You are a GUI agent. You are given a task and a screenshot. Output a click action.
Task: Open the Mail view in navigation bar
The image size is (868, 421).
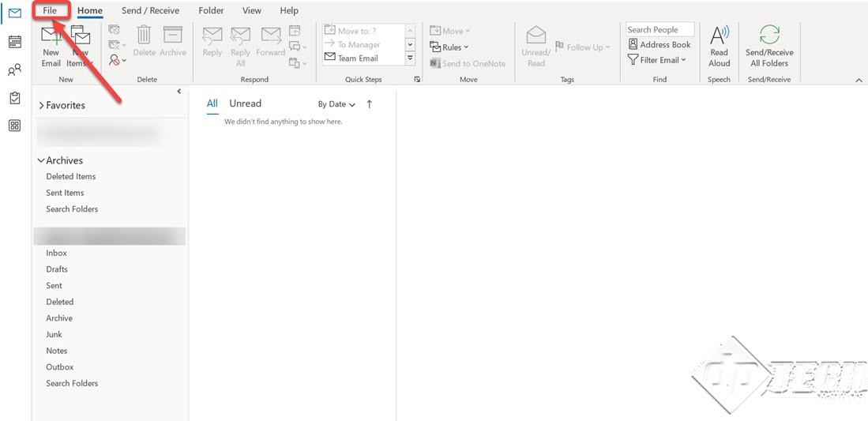point(14,13)
